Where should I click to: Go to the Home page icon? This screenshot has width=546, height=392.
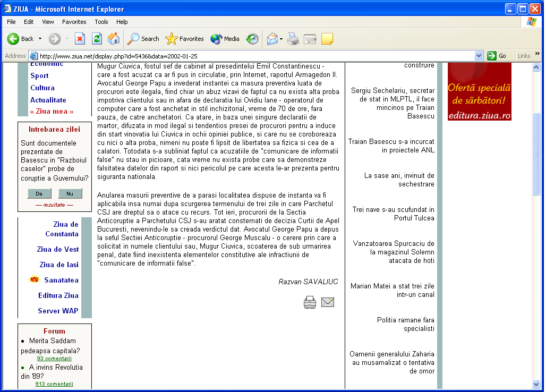pyautogui.click(x=114, y=39)
